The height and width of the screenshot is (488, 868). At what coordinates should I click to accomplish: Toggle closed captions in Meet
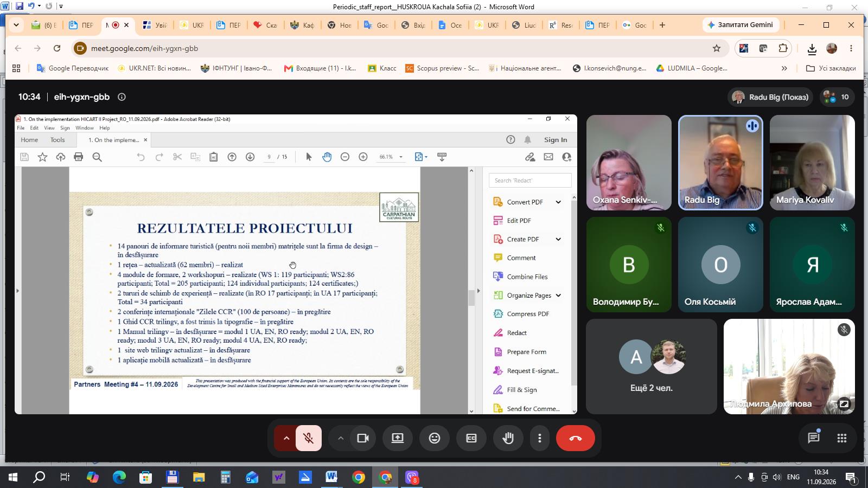[x=471, y=438]
